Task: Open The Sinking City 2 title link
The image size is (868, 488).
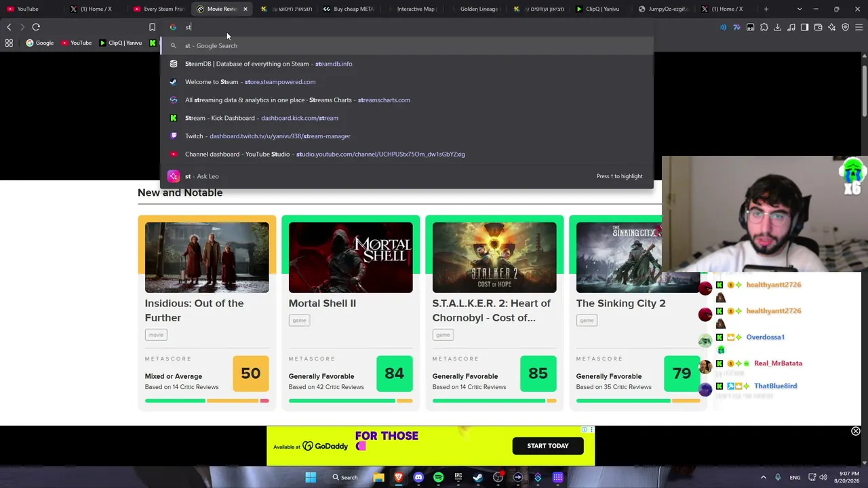Action: 620,303
